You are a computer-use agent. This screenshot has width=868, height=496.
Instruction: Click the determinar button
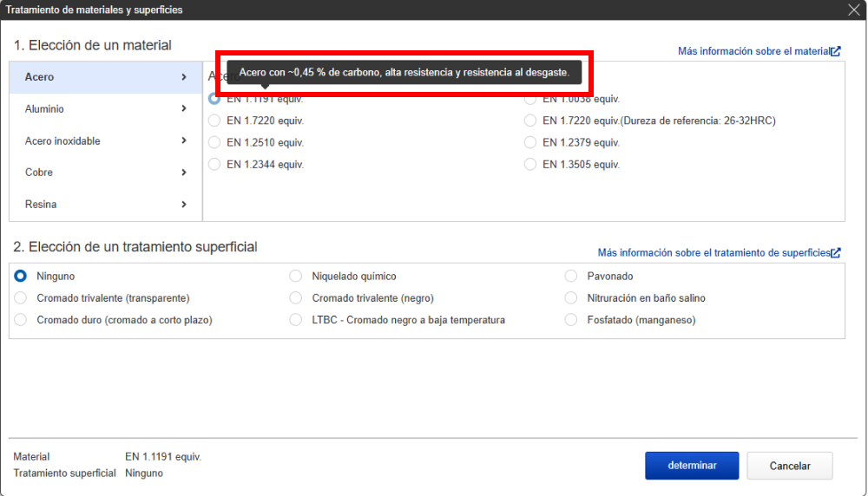tap(692, 466)
